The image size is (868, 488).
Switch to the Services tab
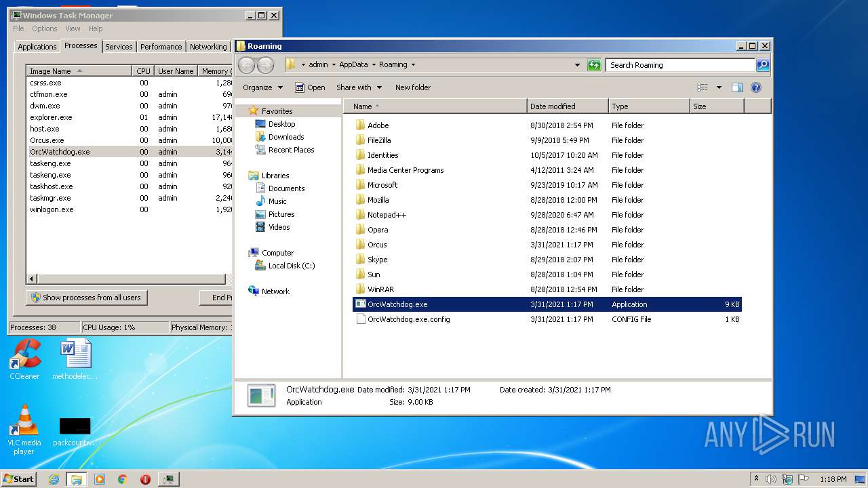119,47
